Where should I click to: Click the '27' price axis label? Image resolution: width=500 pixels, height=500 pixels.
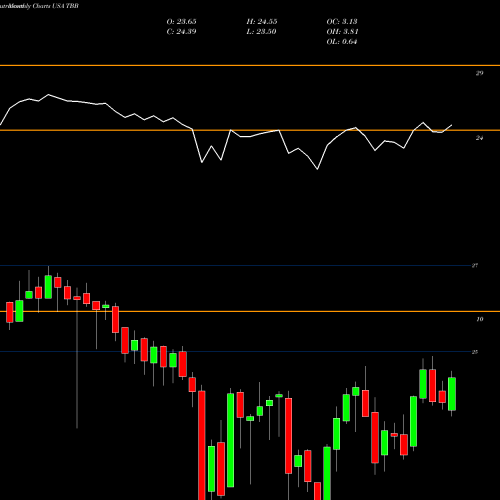[x=475, y=266]
